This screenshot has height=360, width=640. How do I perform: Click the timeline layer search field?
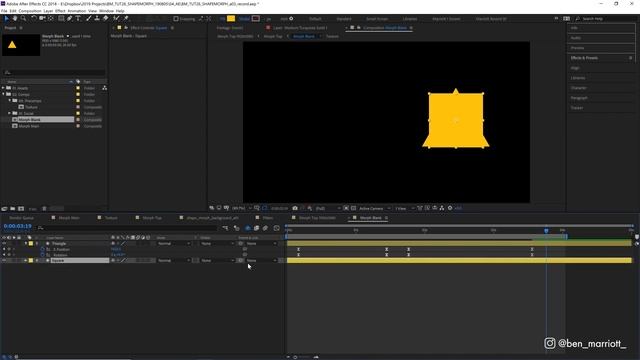click(x=127, y=228)
